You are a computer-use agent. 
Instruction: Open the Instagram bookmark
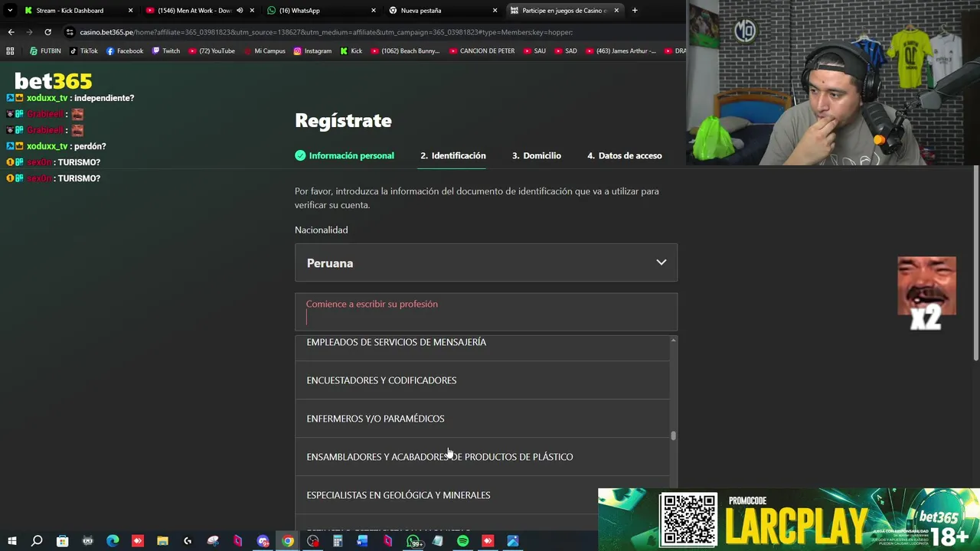click(312, 51)
